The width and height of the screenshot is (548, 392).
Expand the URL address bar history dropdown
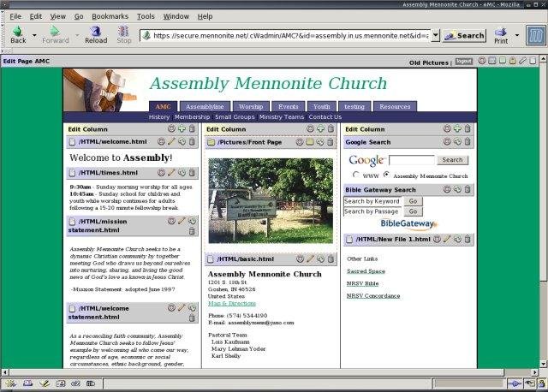coord(435,35)
